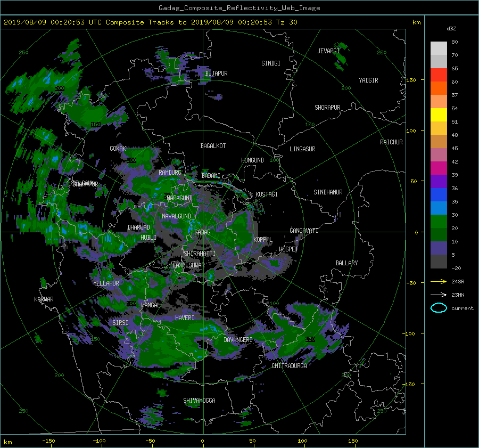Click the 'HANGAL' city label
Viewport: 479px width, 448px height.
(x=150, y=305)
